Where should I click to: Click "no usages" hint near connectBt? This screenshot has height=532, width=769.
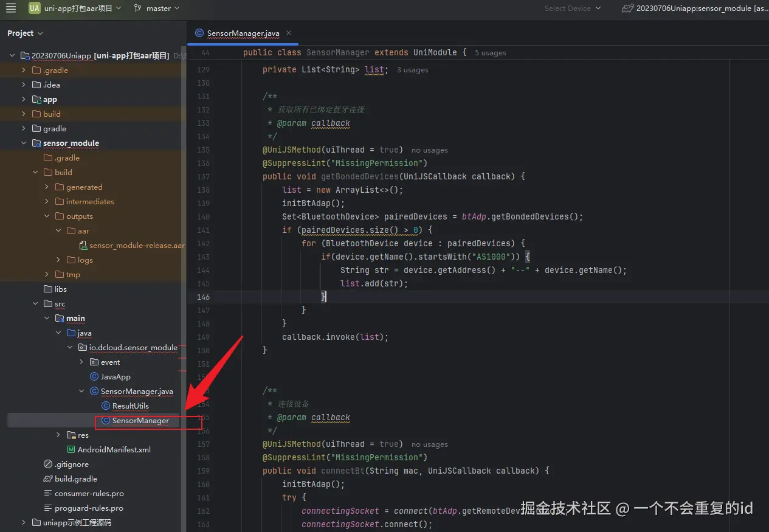(429, 444)
